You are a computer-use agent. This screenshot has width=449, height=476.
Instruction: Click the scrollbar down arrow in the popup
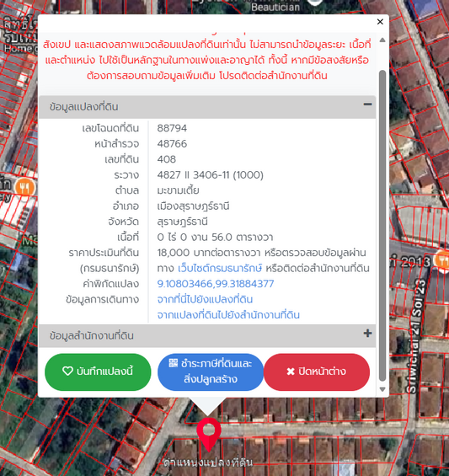(x=382, y=389)
